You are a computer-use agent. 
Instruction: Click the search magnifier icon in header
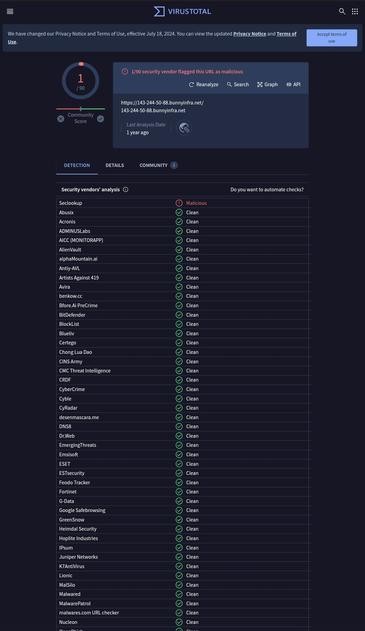[342, 11]
